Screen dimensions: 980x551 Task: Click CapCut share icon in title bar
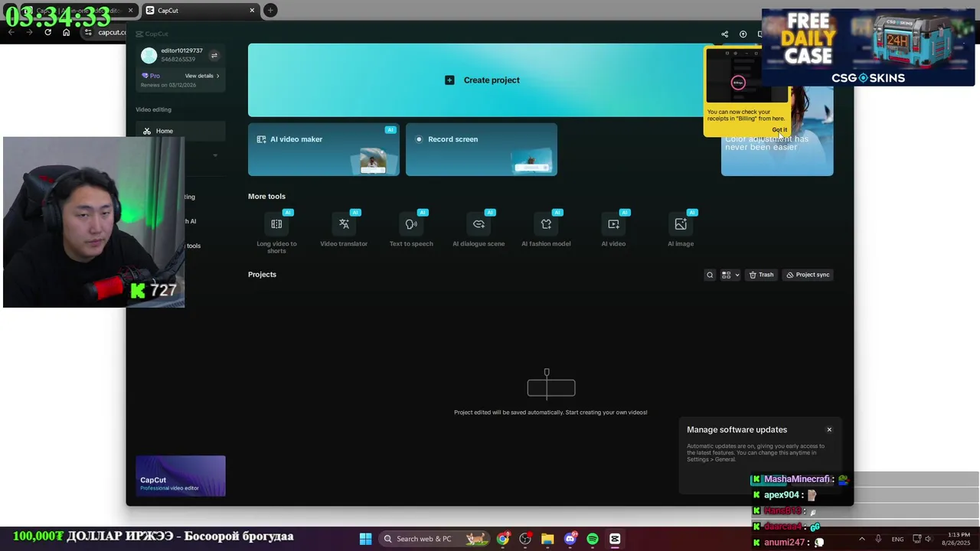coord(724,34)
